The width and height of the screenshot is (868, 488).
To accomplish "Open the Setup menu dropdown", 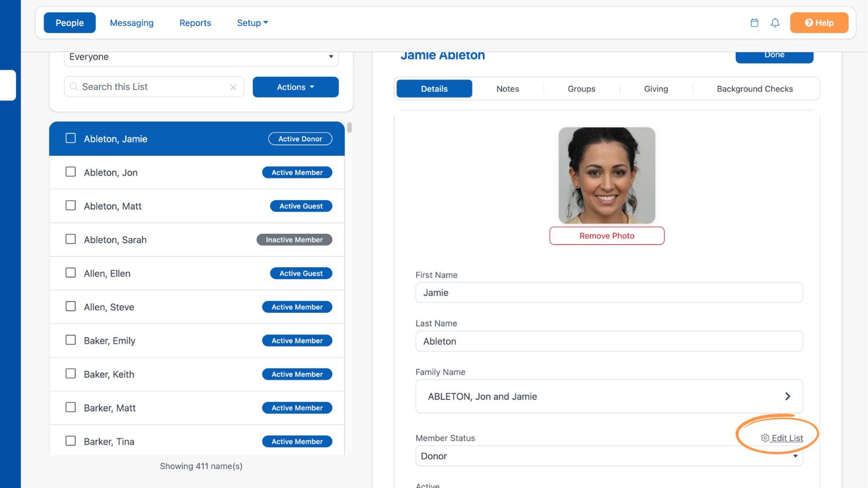I will coord(252,23).
